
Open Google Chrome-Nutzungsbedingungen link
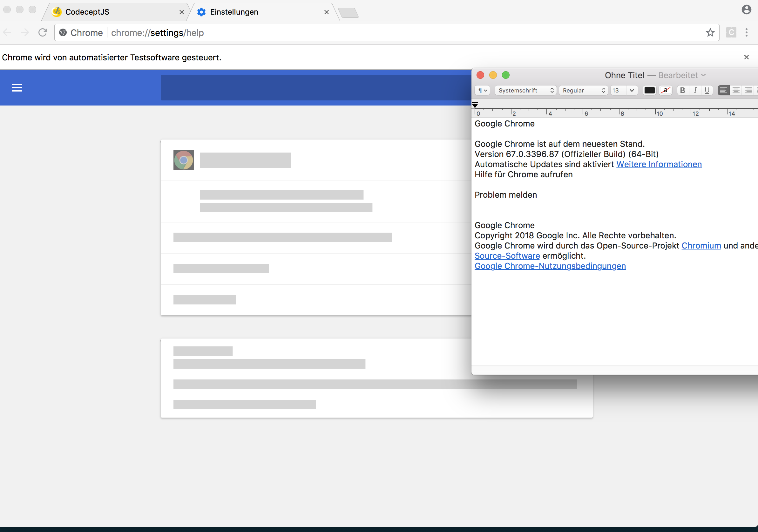click(550, 266)
